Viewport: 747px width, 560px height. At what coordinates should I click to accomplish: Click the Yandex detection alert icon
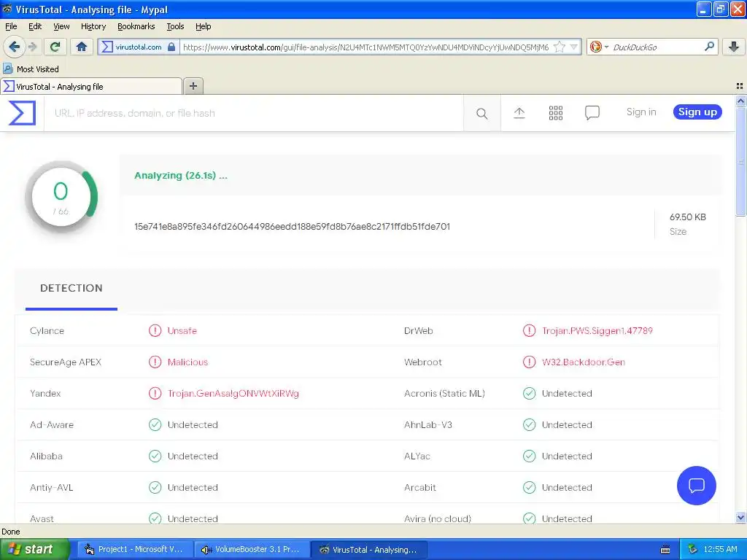point(155,393)
